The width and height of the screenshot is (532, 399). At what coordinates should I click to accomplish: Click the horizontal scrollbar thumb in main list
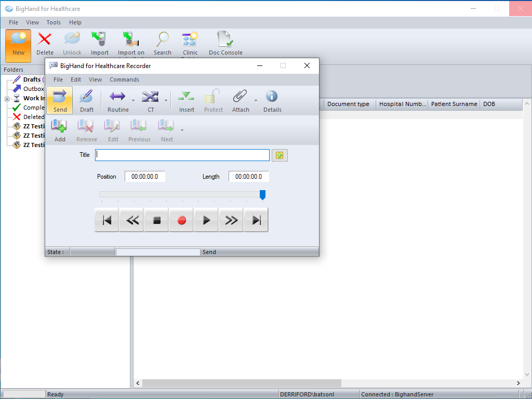[242, 383]
